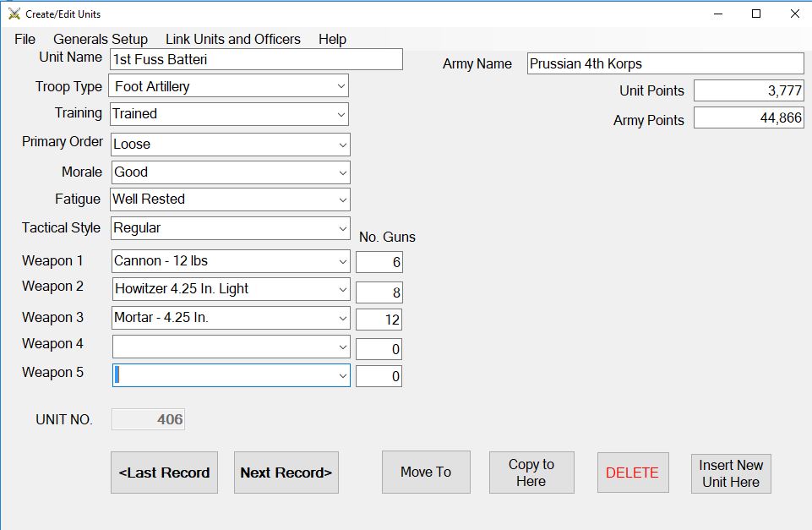Go to the Next Record
The height and width of the screenshot is (530, 812).
click(x=286, y=473)
